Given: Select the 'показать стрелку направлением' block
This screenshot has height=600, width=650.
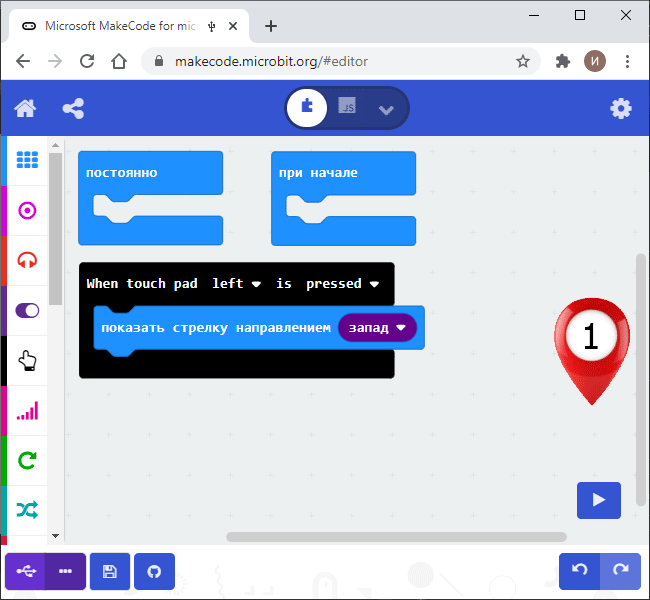Looking at the screenshot, I should (216, 328).
